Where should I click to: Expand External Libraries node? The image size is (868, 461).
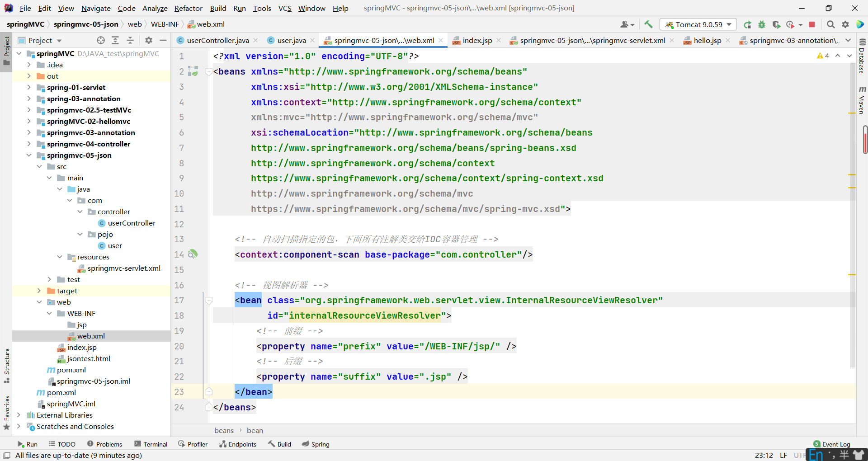19,415
